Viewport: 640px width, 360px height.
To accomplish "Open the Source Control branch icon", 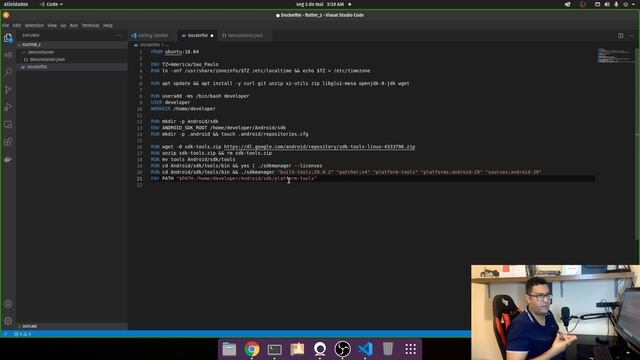I will click(x=8, y=89).
